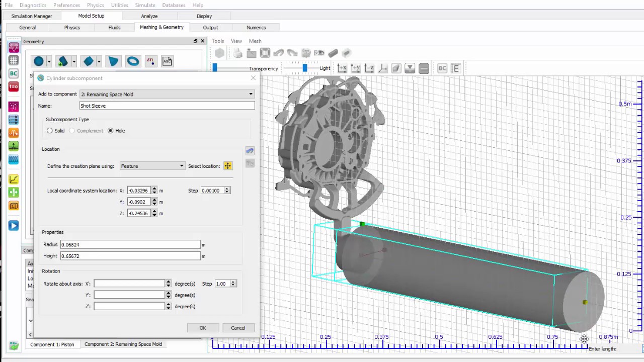This screenshot has height=362, width=644.
Task: Open the blue coil springs sidebar icon
Action: pyautogui.click(x=14, y=159)
